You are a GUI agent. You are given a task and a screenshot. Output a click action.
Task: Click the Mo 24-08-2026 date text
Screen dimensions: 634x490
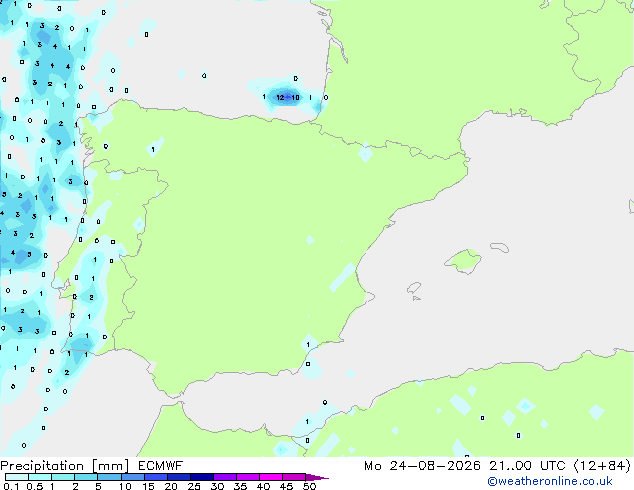click(422, 466)
